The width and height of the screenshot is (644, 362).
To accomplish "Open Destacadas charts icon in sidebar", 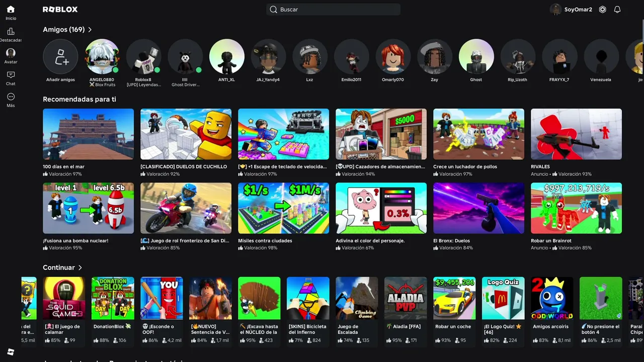I will [11, 31].
